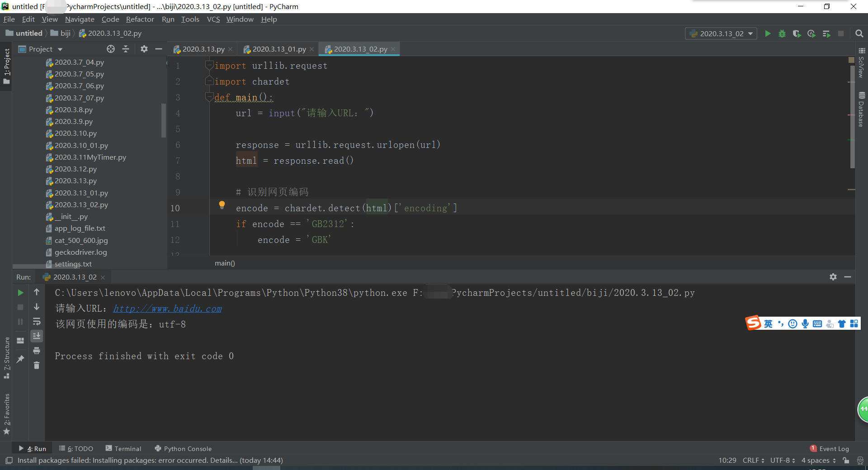The height and width of the screenshot is (470, 868).
Task: Follow the www.baidu.com link in console
Action: click(167, 309)
